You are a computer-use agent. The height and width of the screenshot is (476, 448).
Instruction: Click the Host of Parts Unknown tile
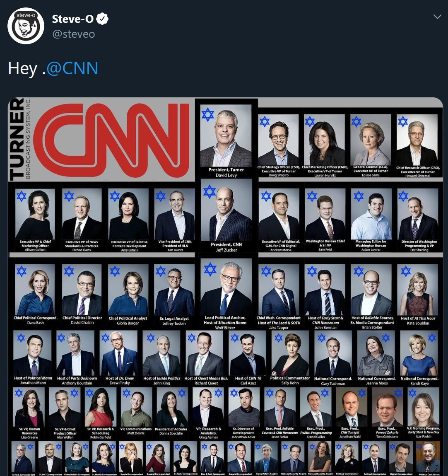tap(77, 358)
